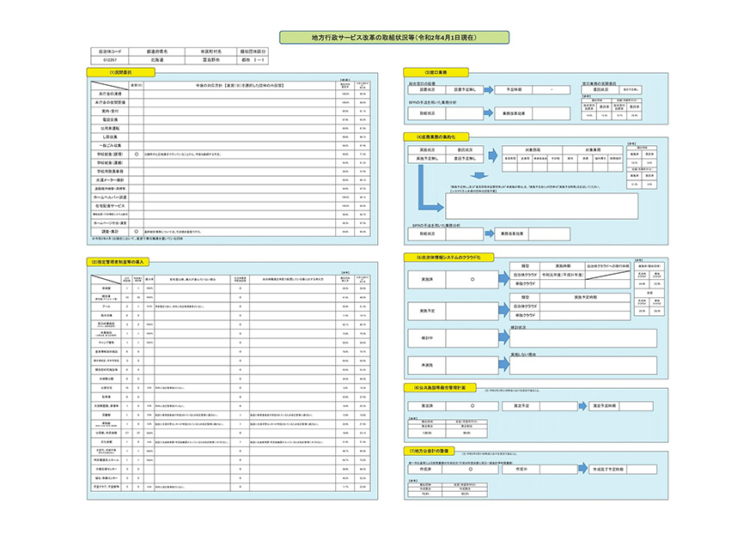Select '業務改革効果' cell in 庶務業務 section
This screenshot has width=756, height=534.
coord(512,234)
